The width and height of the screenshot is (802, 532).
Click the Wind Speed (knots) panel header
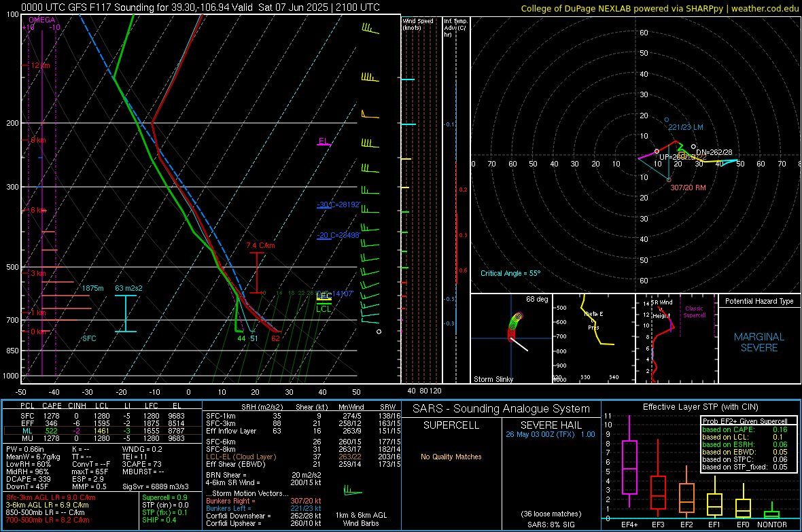tap(418, 24)
